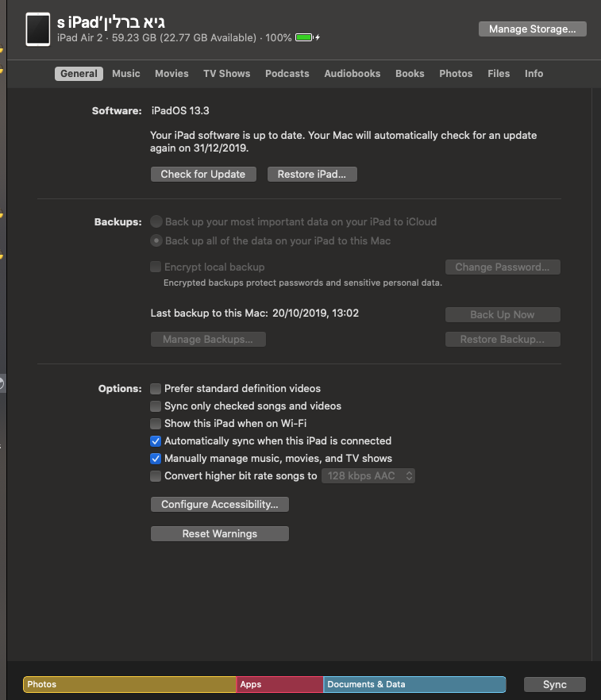Click the Sync button
Image resolution: width=601 pixels, height=700 pixels.
555,684
